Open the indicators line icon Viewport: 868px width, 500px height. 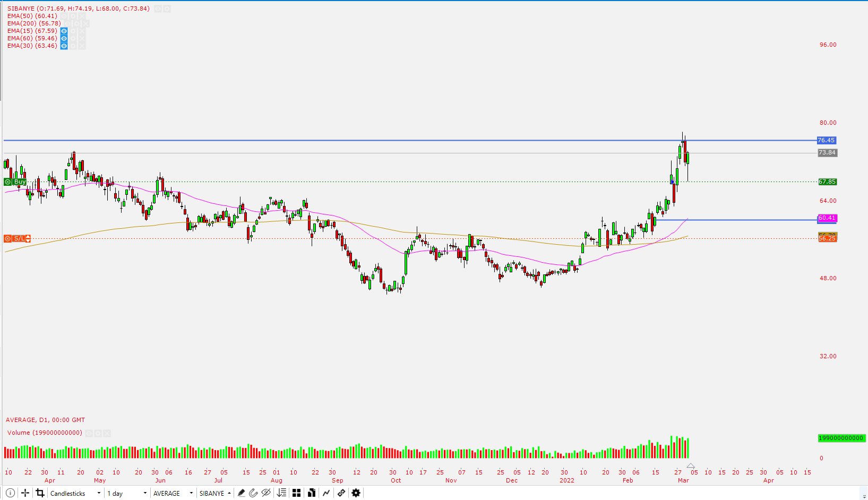coord(326,493)
